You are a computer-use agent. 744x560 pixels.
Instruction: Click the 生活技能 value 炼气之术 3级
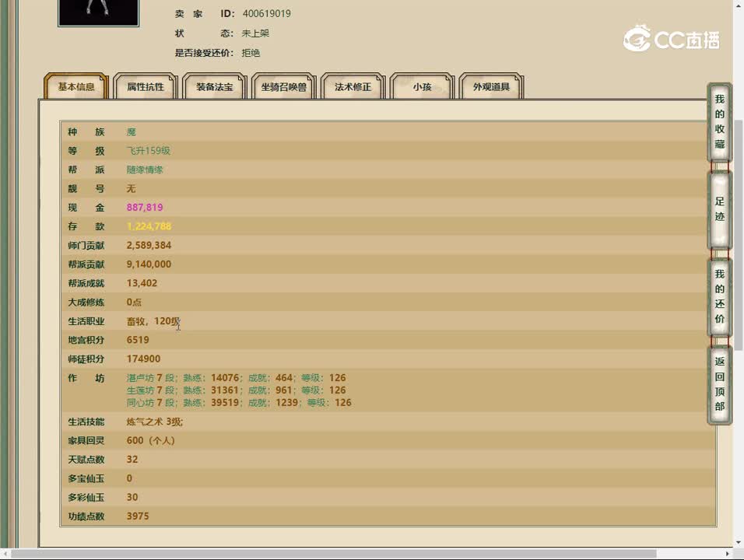pos(155,422)
